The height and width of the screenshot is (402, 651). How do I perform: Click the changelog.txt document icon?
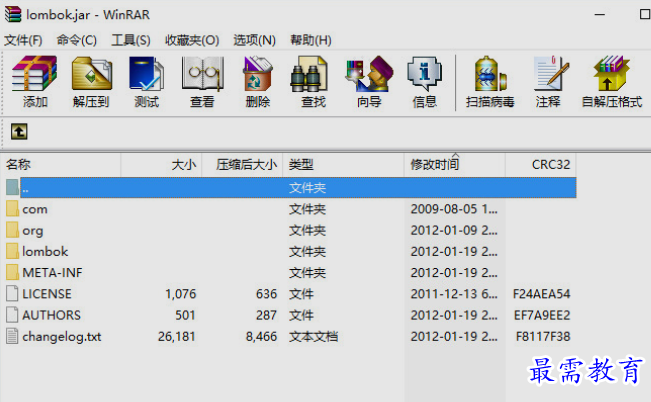[12, 336]
